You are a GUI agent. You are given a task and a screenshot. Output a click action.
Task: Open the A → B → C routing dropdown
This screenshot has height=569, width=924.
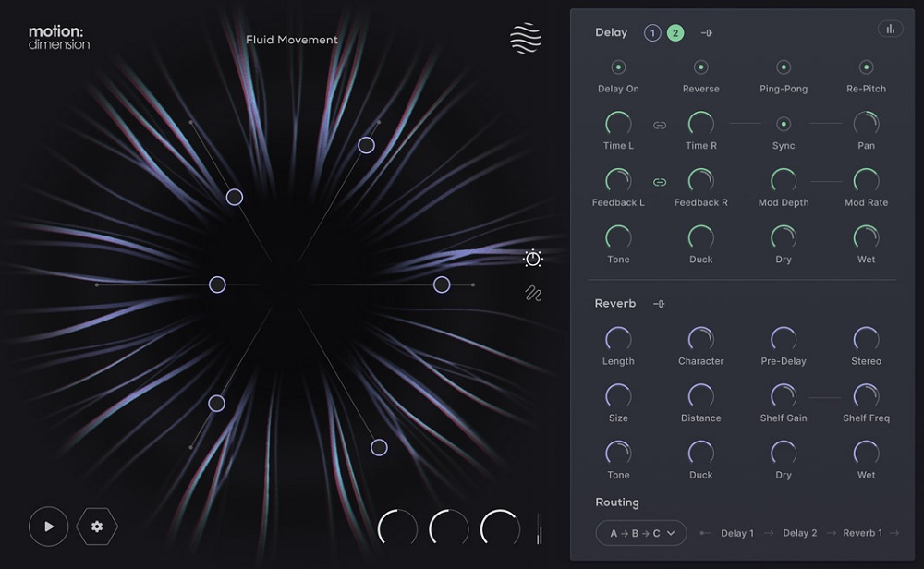tap(640, 533)
